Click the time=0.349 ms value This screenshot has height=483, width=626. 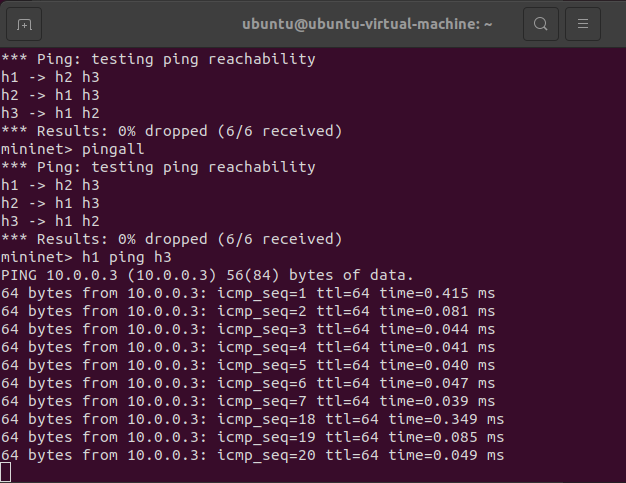tap(446, 419)
